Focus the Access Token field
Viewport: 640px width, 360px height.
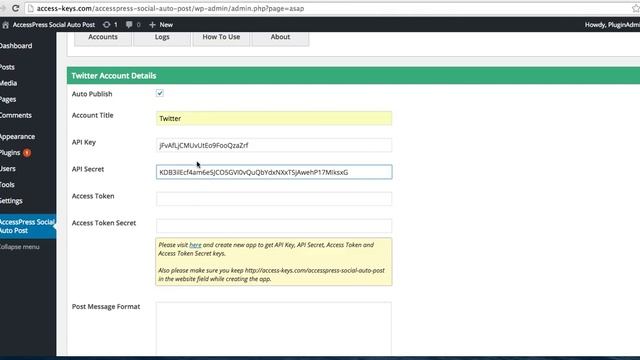[x=274, y=199]
